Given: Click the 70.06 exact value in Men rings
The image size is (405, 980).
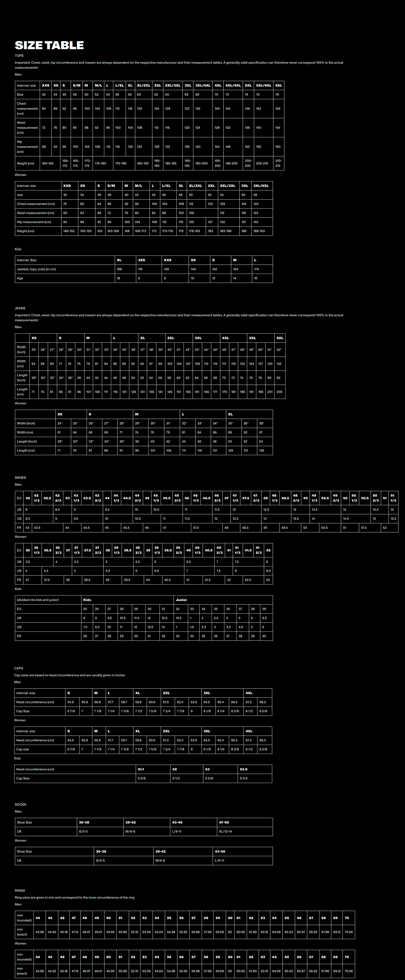Looking at the screenshot, I should point(349,932).
